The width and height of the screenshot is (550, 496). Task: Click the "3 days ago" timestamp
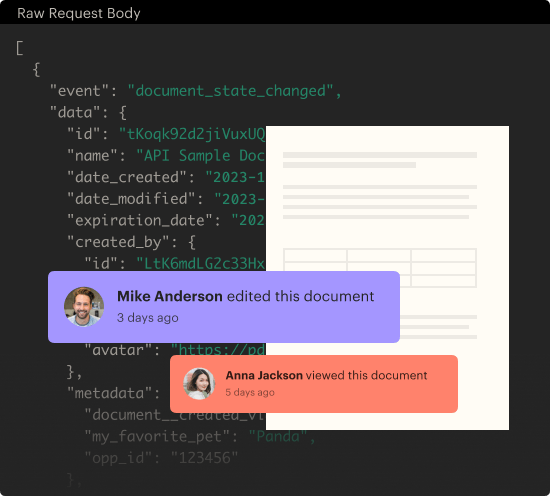(148, 318)
